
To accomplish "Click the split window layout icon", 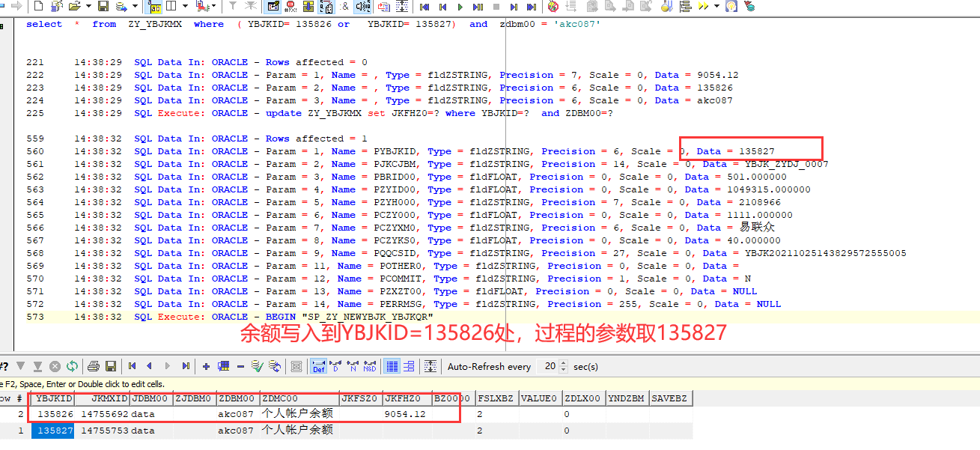I will tap(171, 7).
